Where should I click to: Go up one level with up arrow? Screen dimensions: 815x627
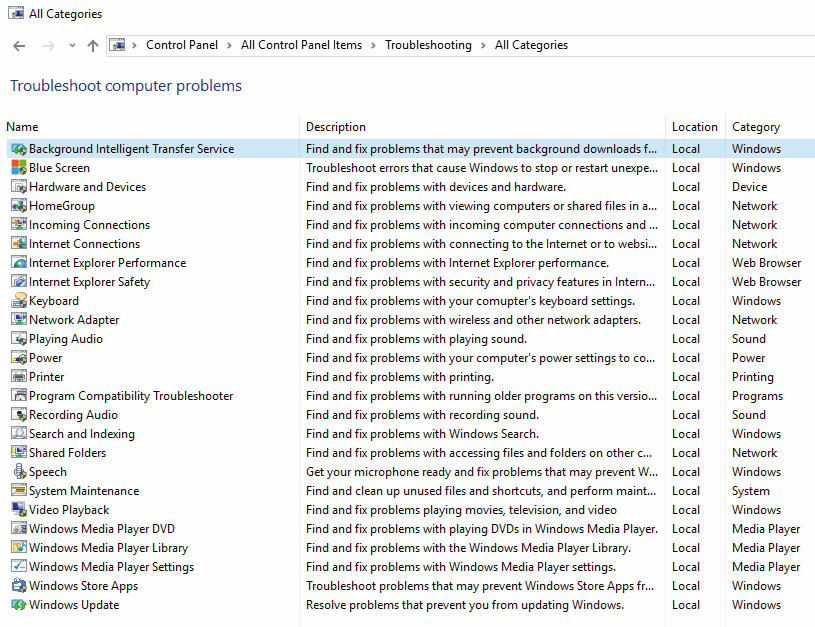[93, 46]
